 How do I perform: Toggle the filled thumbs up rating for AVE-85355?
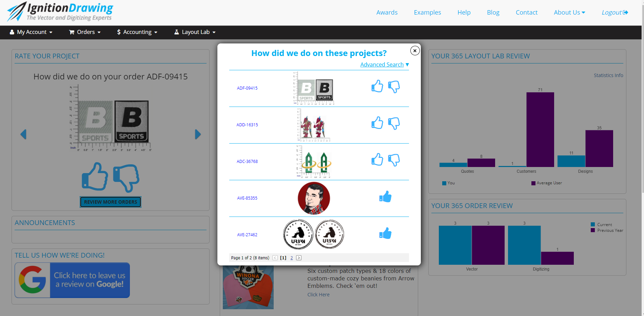(x=385, y=197)
